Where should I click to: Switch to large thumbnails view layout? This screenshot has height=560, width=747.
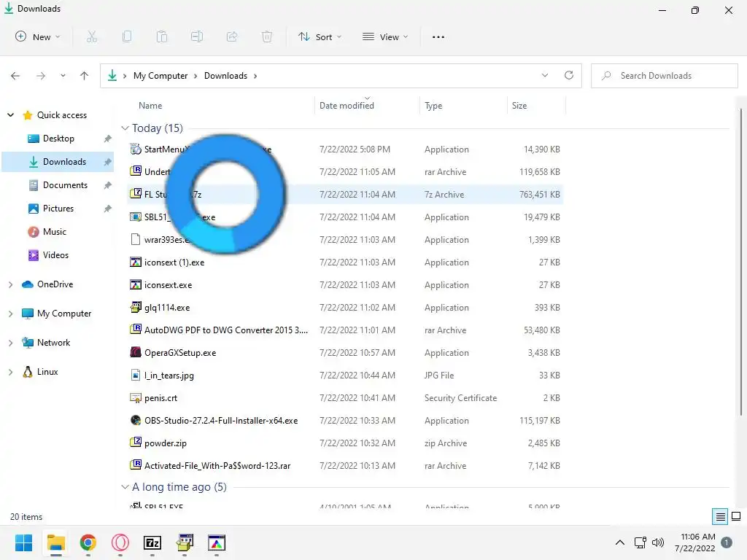coord(736,517)
